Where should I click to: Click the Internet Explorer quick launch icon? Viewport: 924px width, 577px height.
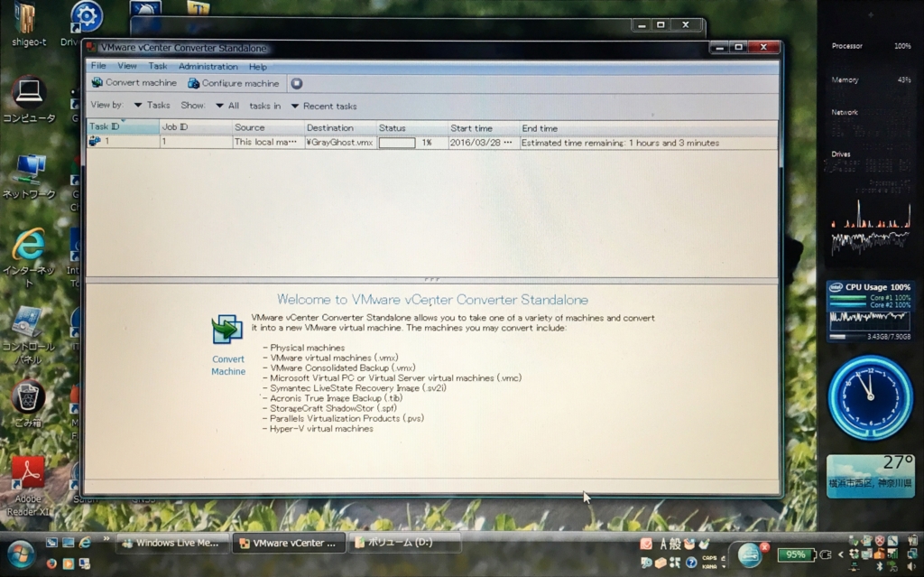click(85, 542)
